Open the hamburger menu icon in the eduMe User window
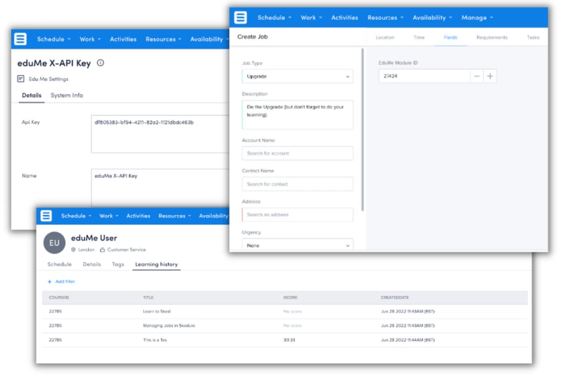This screenshot has height=392, width=588. click(x=46, y=216)
